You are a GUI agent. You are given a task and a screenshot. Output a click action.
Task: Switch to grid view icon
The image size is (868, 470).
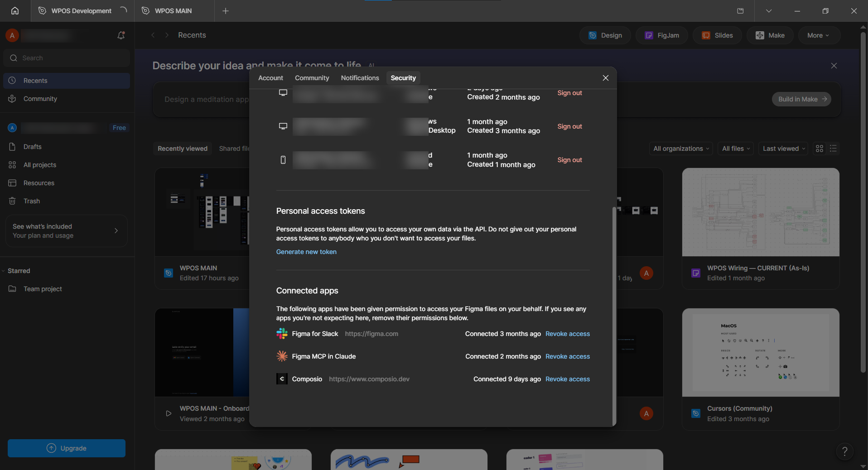pos(820,149)
